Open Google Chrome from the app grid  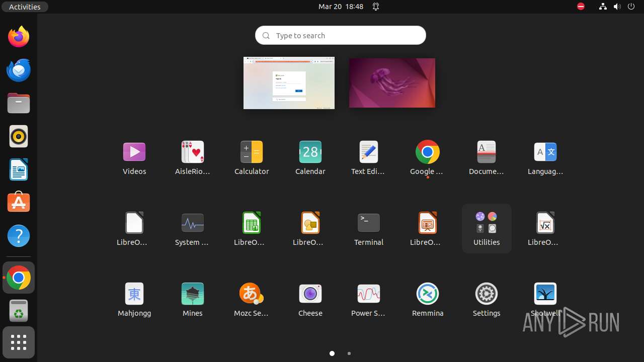pyautogui.click(x=428, y=158)
